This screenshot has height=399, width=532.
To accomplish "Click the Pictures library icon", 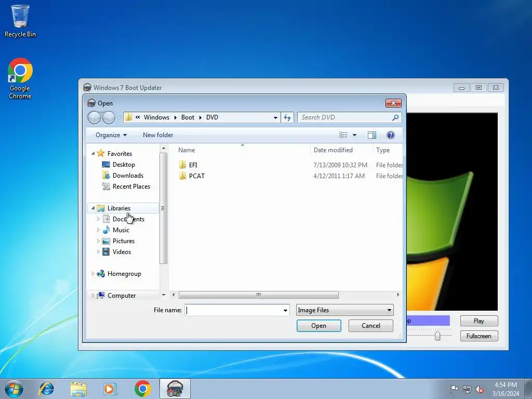I will (x=106, y=241).
